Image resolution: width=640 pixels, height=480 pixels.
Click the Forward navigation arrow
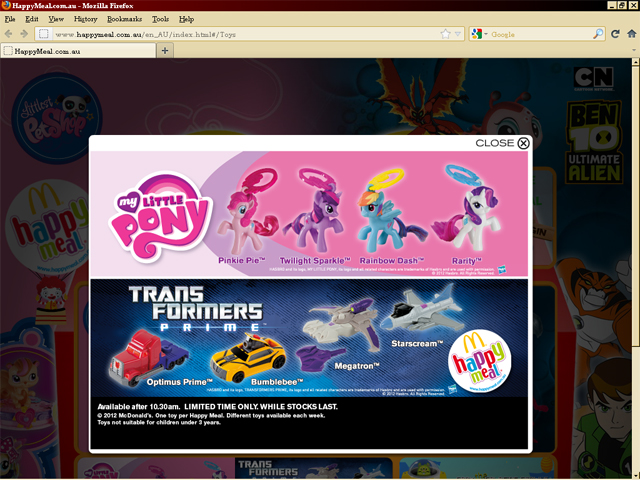pyautogui.click(x=24, y=34)
